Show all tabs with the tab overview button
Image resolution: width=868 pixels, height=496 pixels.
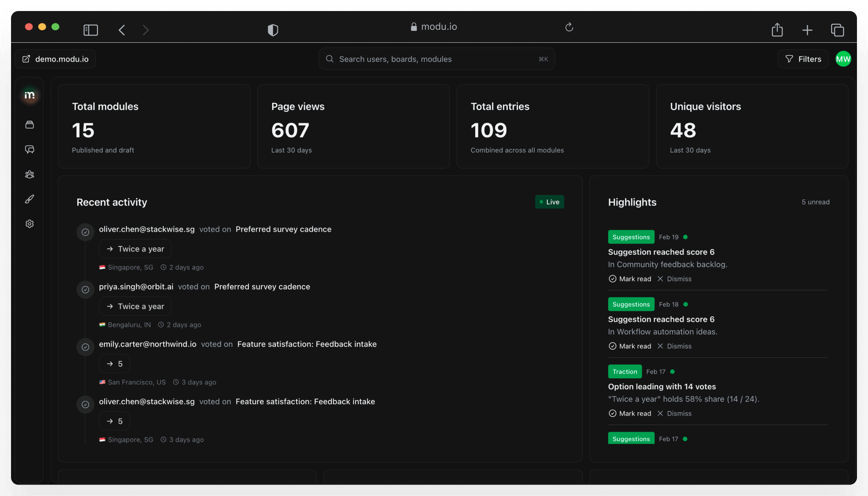click(x=837, y=29)
